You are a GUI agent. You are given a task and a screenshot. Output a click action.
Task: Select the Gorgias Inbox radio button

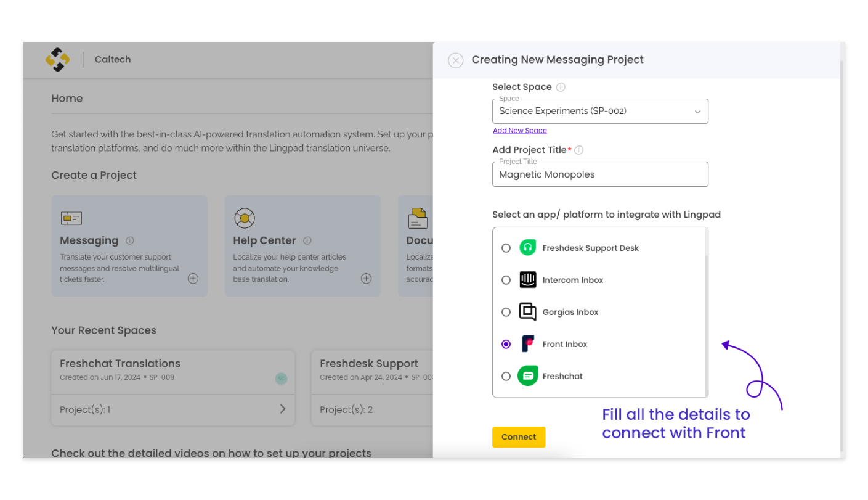pyautogui.click(x=506, y=312)
